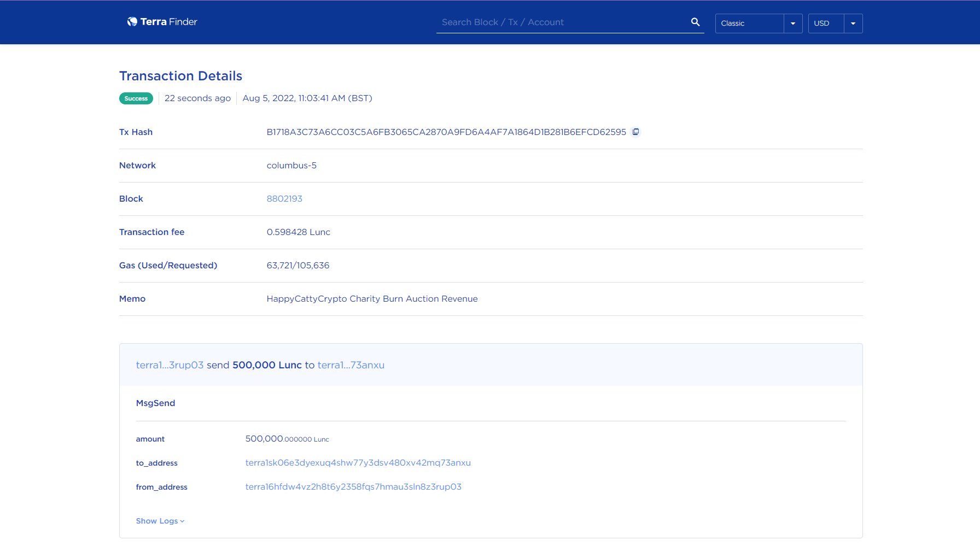The height and width of the screenshot is (552, 980).
Task: Open the Classic network dropdown
Action: pos(759,23)
